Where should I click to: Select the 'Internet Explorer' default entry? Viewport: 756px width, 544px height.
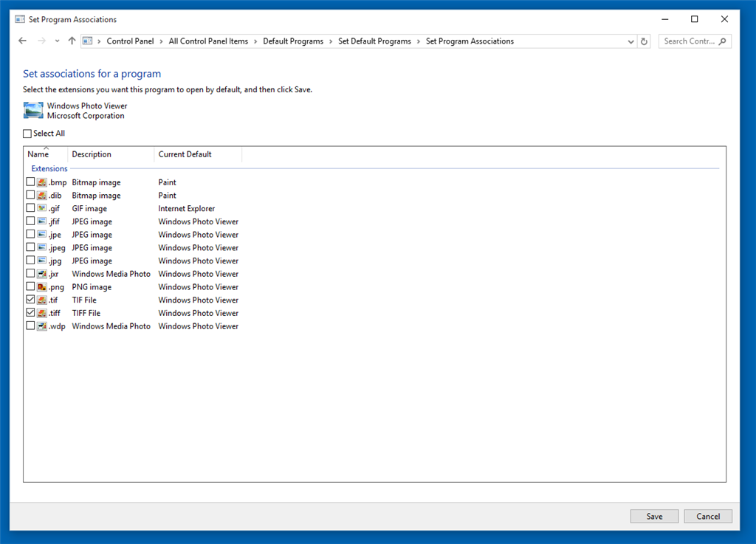click(x=187, y=208)
